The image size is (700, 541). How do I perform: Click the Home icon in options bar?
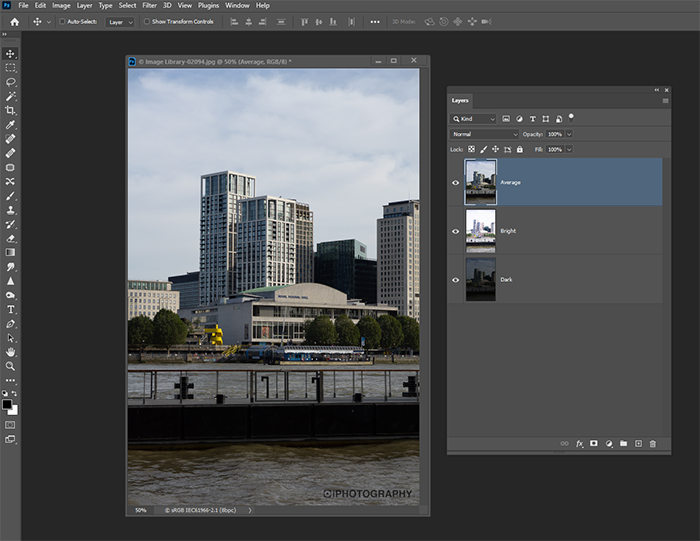(x=15, y=21)
